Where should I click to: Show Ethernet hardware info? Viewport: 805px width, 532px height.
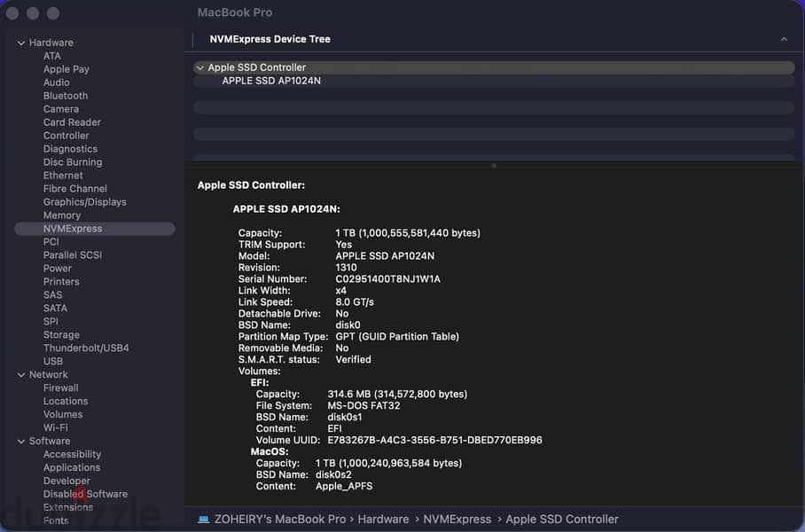tap(63, 176)
